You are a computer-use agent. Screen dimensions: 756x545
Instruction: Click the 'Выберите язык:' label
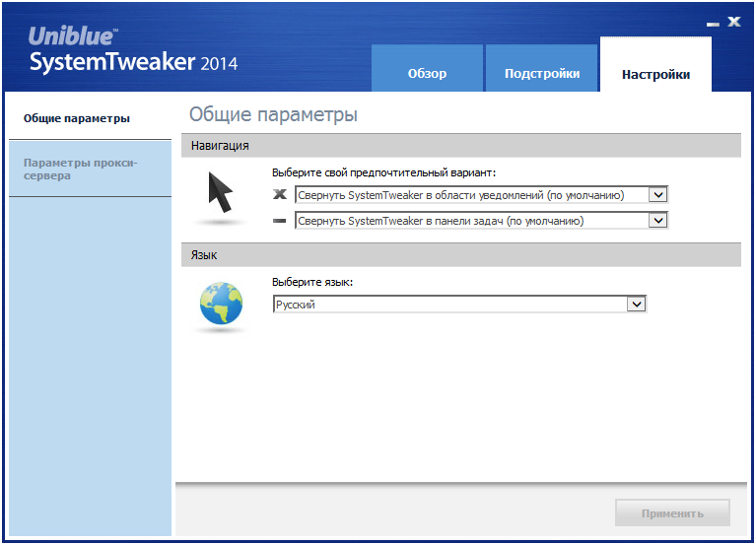point(312,282)
